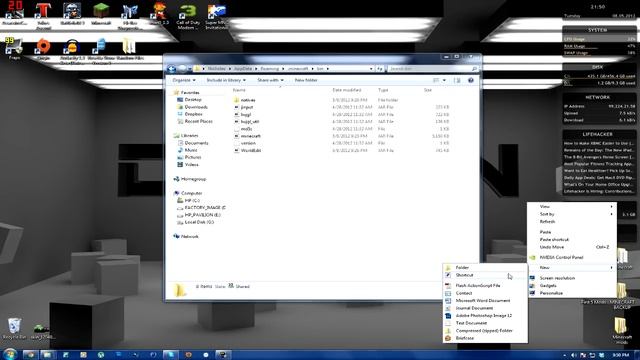
Task: Click the Explorer back navigation arrow
Action: tap(172, 69)
